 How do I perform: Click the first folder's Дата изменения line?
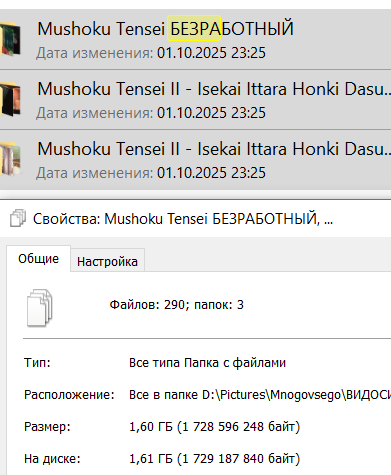(151, 53)
